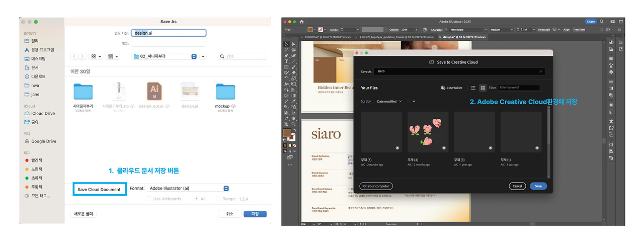The width and height of the screenshot is (644, 246).
Task: Click the Save Cloud Document button
Action: click(x=99, y=190)
